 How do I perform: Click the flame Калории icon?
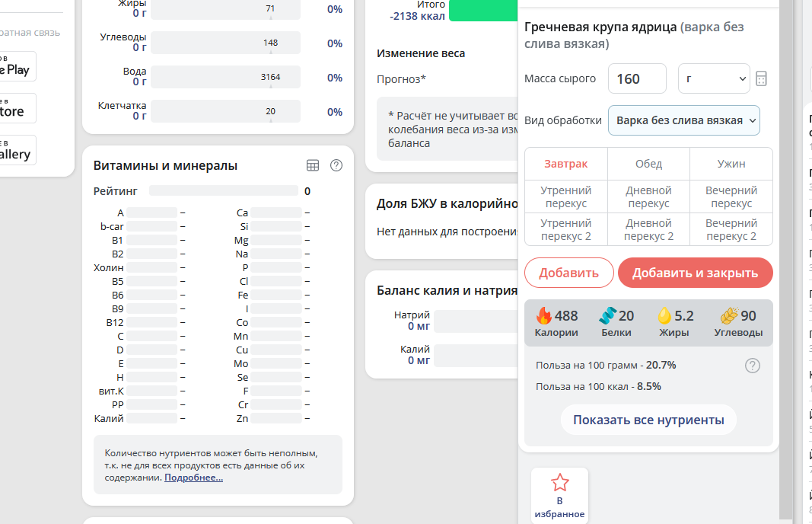544,315
